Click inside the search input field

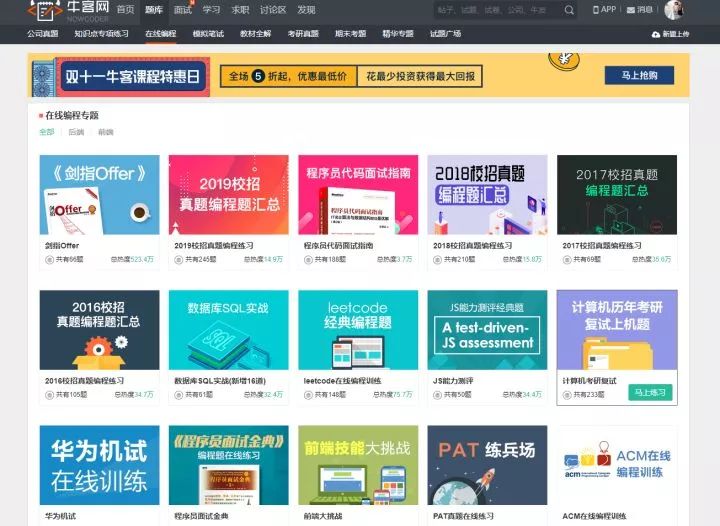point(498,10)
